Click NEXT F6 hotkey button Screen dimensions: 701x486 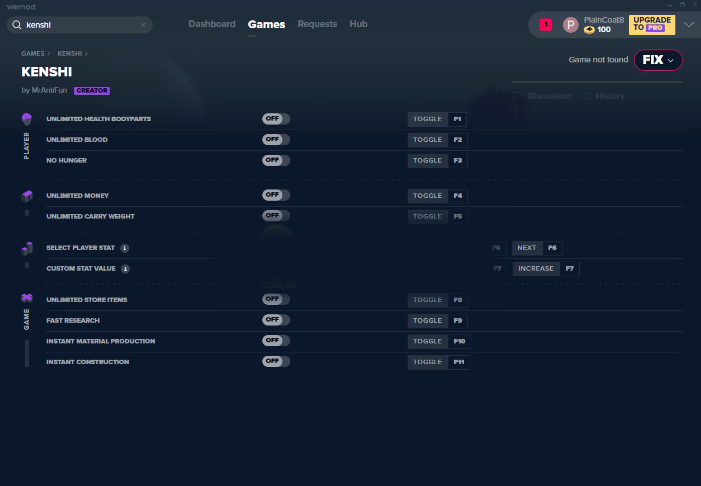[x=537, y=248]
